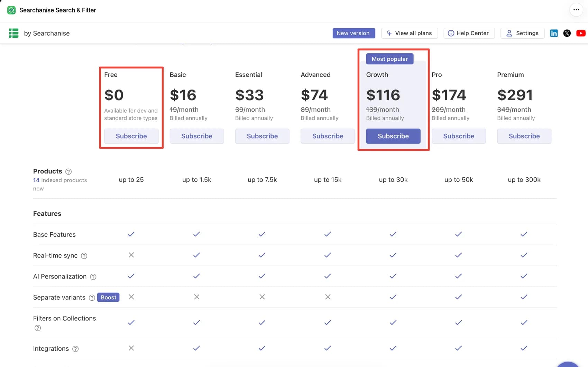This screenshot has height=367, width=588.
Task: Subscribe to the Advanced $74 plan
Action: 328,136
